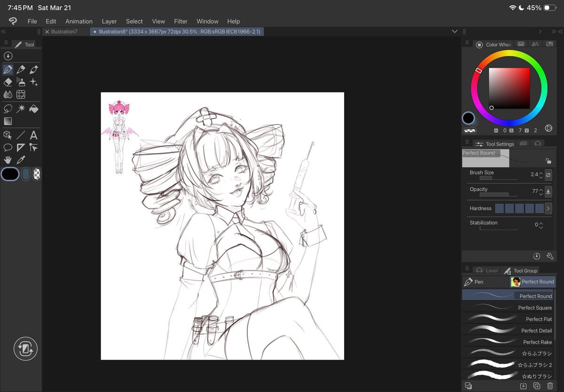Select the Figure line tool
The image size is (564, 392).
21,135
